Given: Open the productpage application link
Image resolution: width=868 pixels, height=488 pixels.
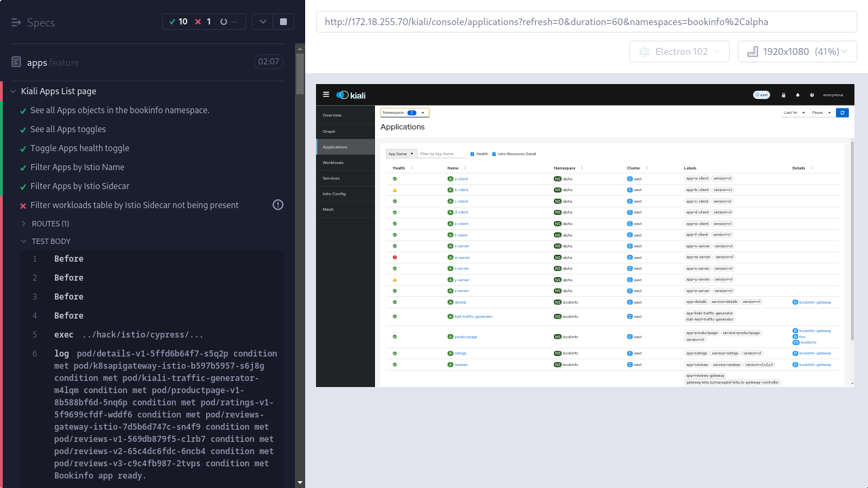Looking at the screenshot, I should [466, 337].
